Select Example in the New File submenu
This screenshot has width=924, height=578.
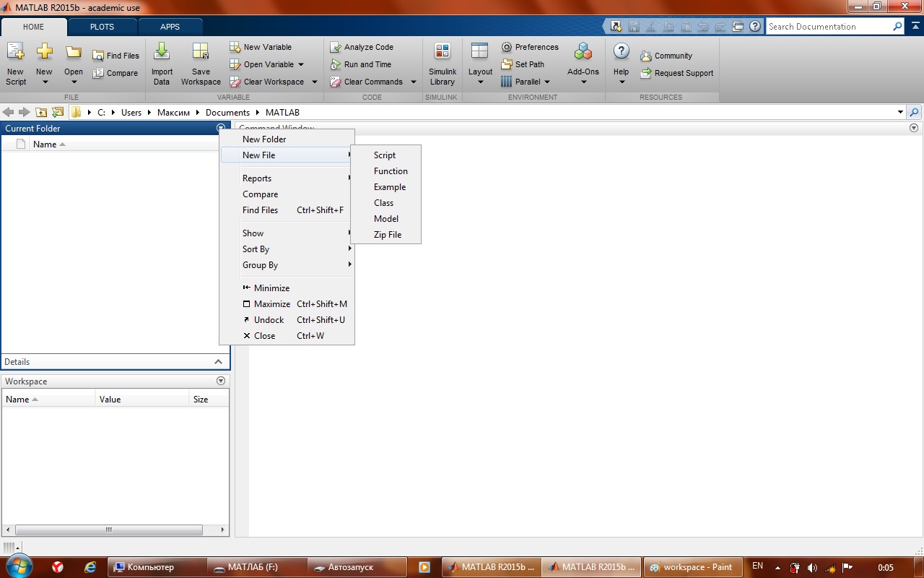pos(385,187)
